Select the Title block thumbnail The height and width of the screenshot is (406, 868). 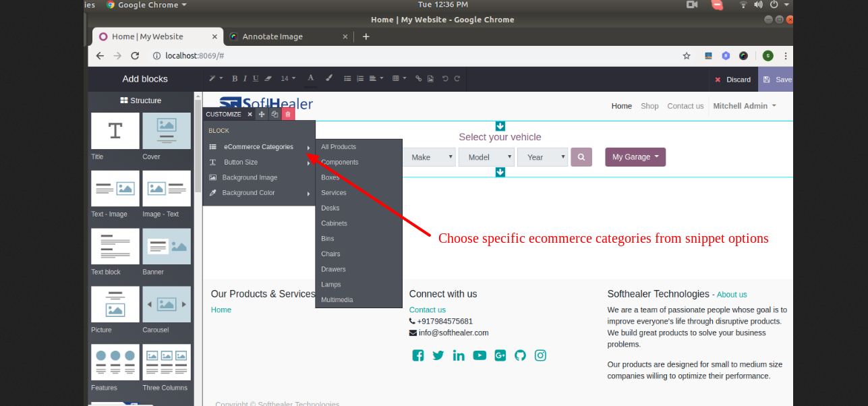click(115, 131)
